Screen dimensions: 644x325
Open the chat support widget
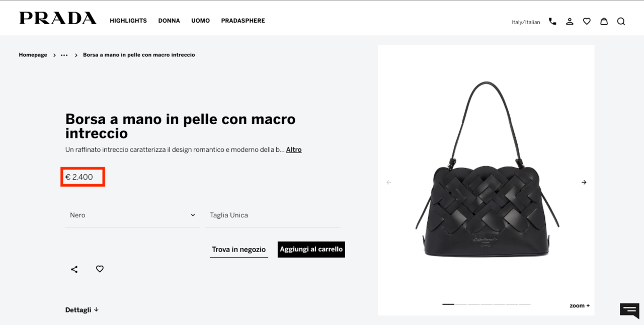point(629,311)
